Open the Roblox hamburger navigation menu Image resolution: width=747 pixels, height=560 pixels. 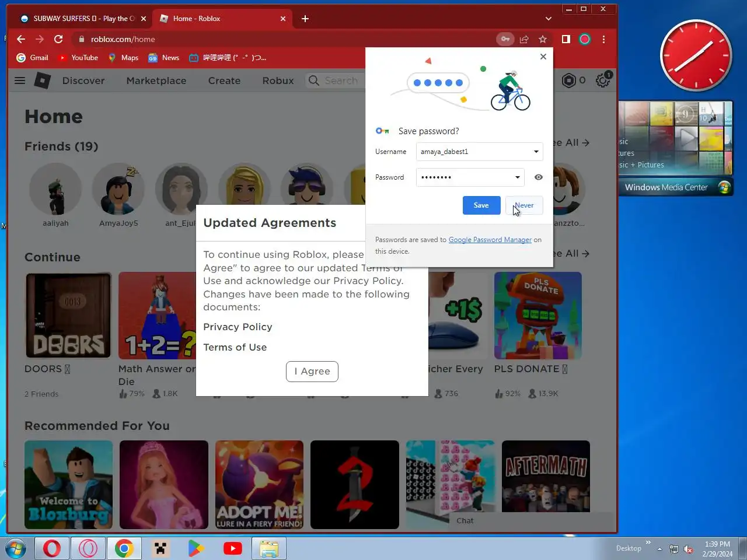point(20,80)
